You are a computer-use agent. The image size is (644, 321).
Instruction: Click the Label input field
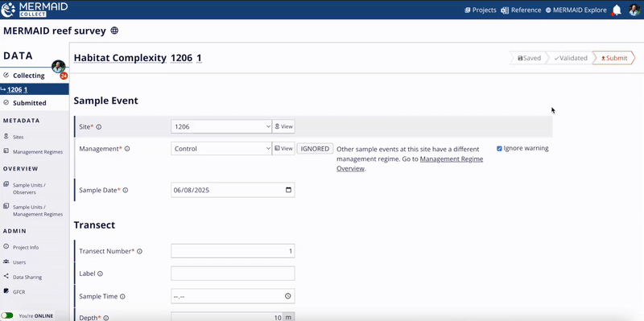[233, 274]
